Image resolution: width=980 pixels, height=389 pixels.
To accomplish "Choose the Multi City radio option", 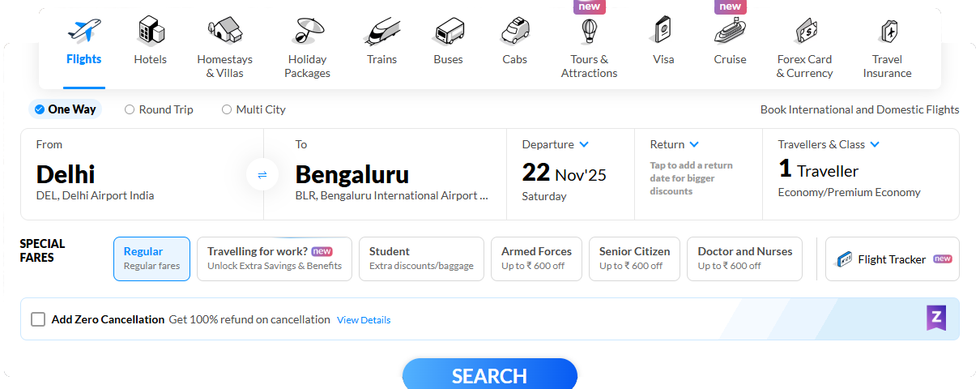I will coord(227,109).
